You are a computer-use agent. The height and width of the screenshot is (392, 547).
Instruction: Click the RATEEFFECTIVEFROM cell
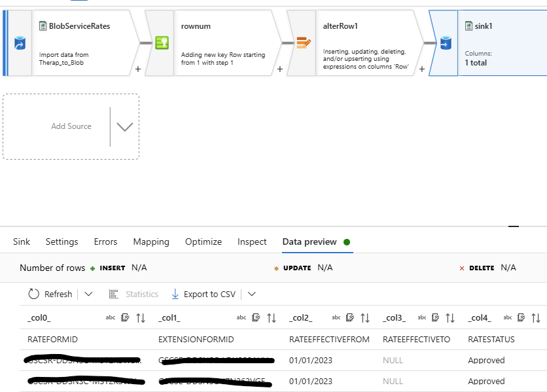[x=329, y=339]
